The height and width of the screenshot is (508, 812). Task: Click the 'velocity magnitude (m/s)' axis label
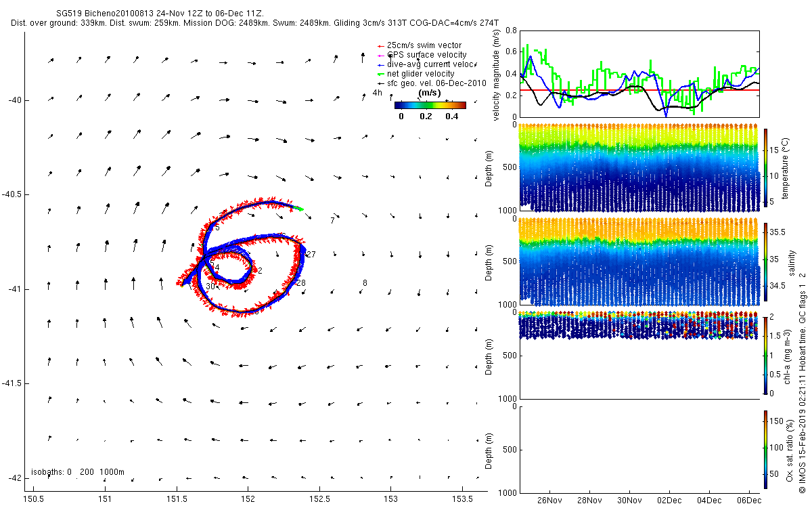coord(496,76)
